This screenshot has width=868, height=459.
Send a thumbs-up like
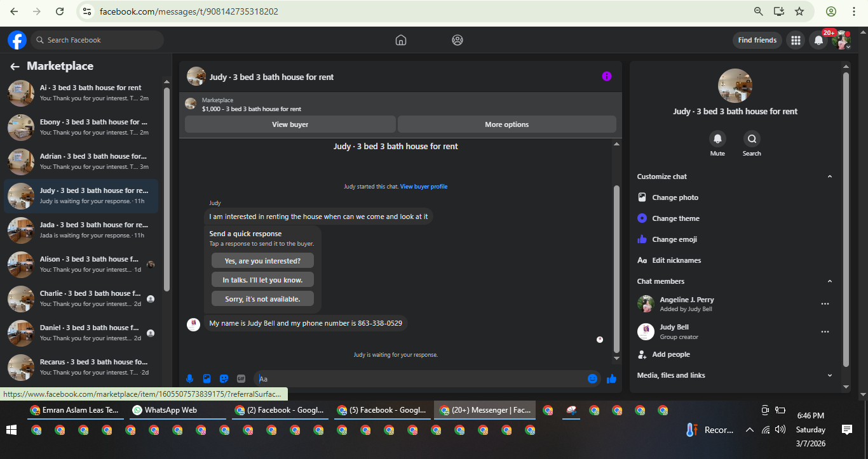coord(611,378)
